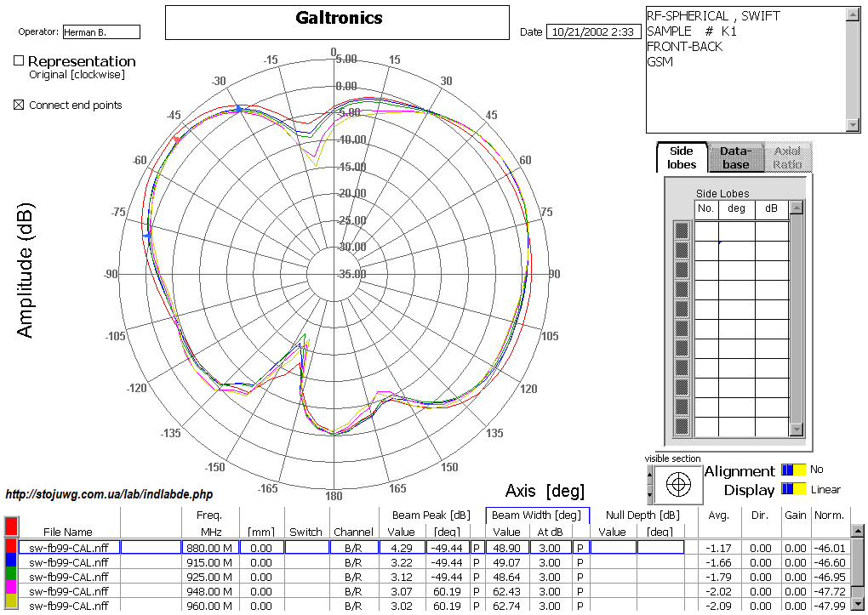Click the large red swatch above File Name
The image size is (868, 615).
coord(11,526)
